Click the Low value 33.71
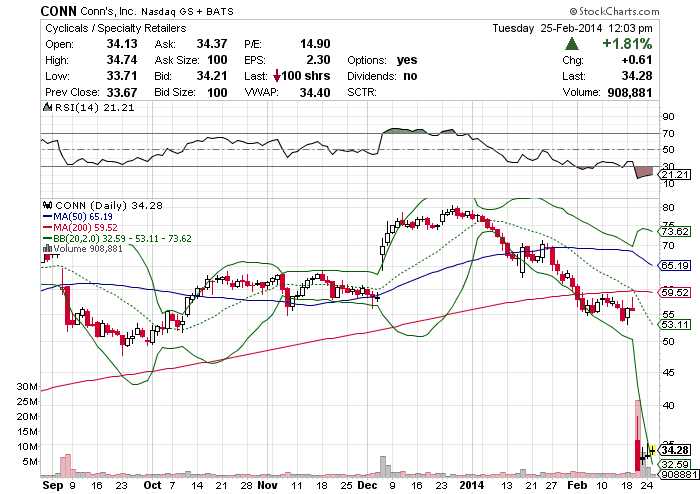 (122, 76)
